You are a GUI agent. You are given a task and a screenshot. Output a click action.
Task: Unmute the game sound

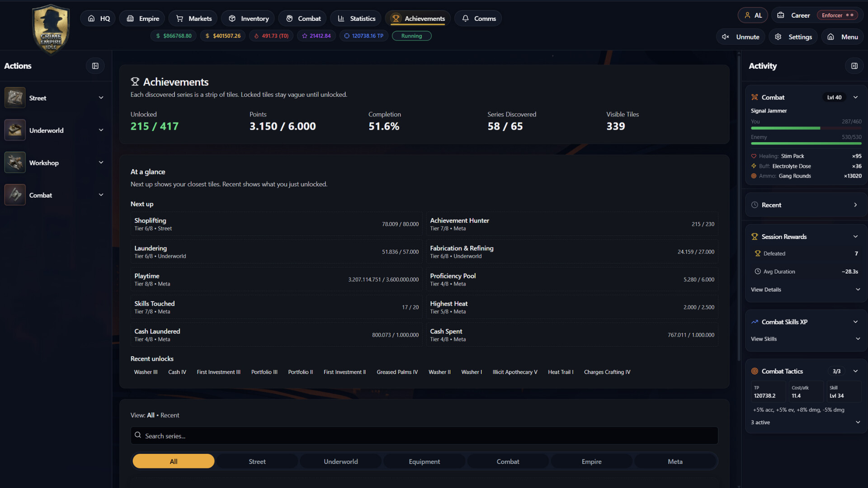click(741, 37)
